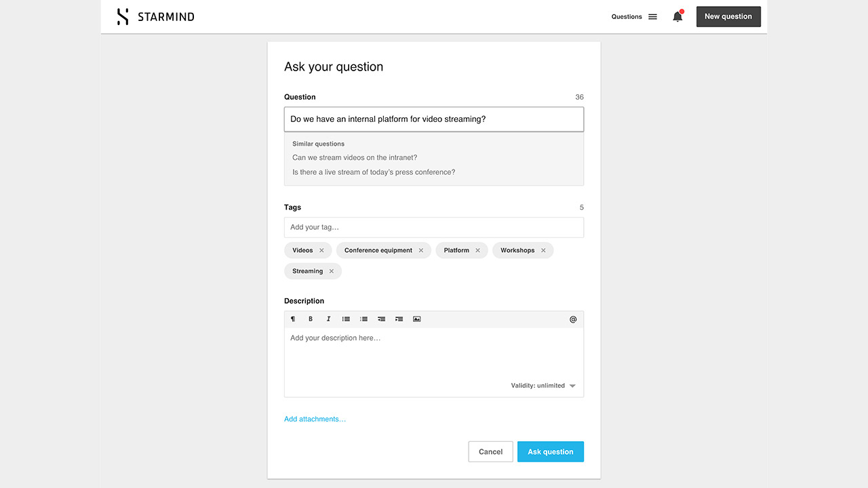Open the Questions hamburger menu
868x488 pixels.
(x=652, y=17)
